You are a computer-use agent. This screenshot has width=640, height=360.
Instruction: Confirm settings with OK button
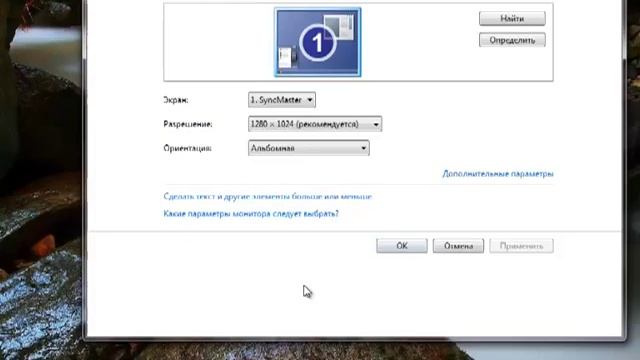tap(402, 246)
